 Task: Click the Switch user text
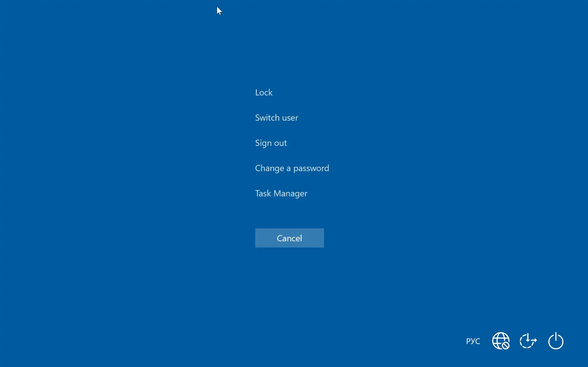tap(276, 118)
